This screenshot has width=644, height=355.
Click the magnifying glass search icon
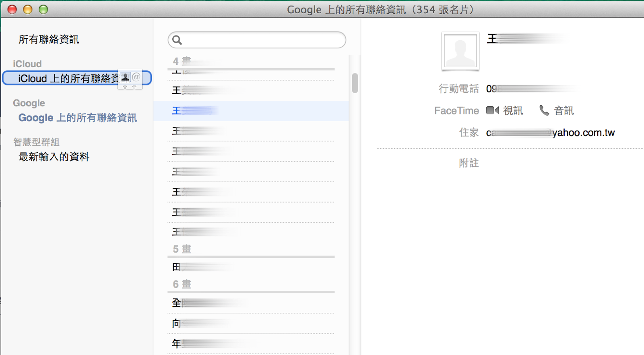(177, 40)
